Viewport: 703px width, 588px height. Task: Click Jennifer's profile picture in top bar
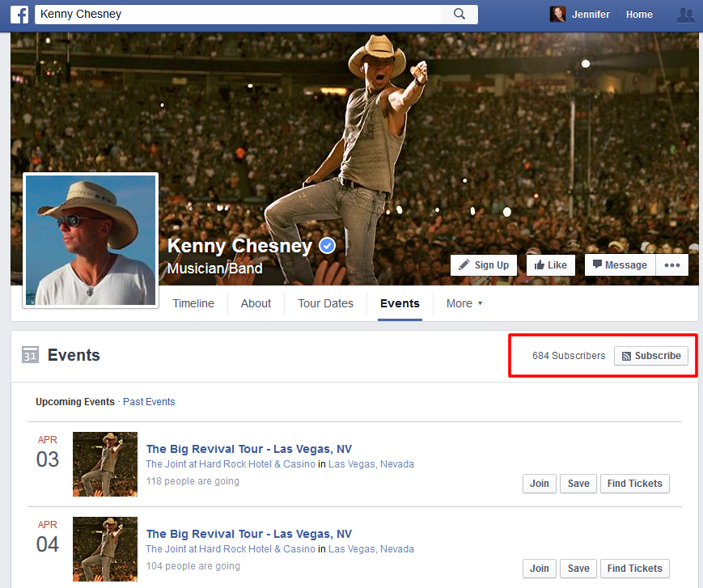pyautogui.click(x=557, y=15)
